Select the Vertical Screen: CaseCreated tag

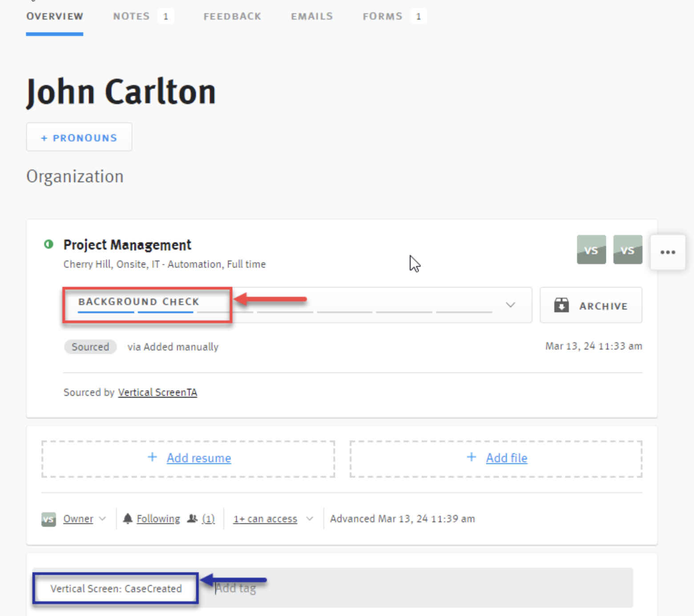click(x=116, y=588)
